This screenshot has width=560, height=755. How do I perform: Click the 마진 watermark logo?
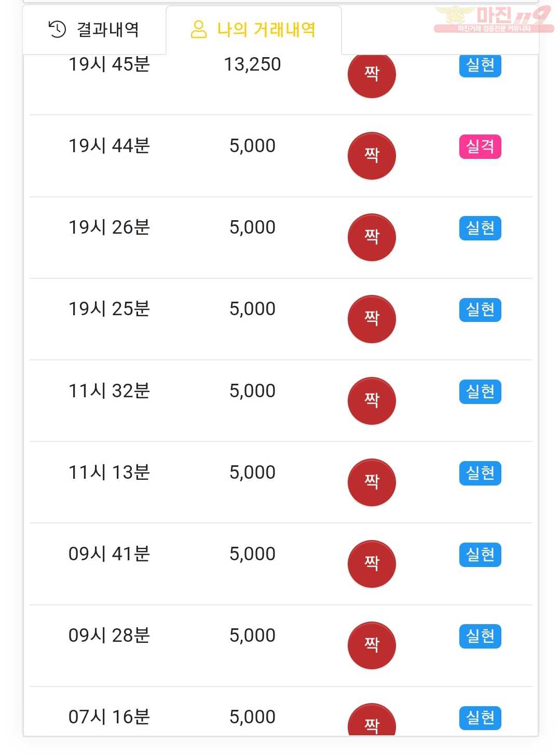[494, 19]
